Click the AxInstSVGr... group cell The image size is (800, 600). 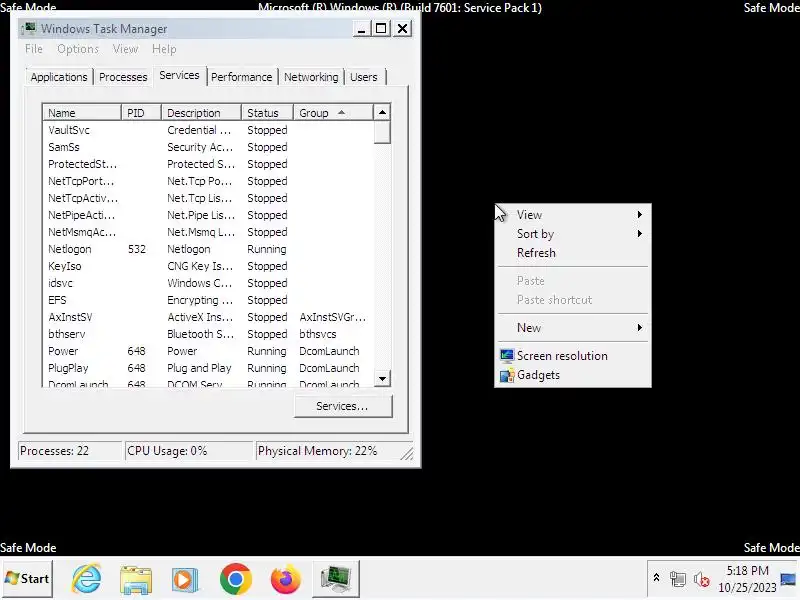point(333,317)
